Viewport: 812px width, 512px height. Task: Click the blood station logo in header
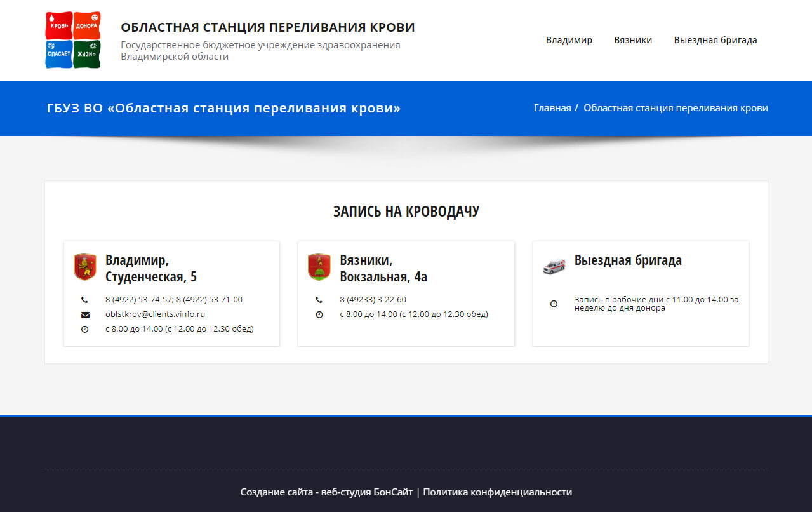point(73,40)
